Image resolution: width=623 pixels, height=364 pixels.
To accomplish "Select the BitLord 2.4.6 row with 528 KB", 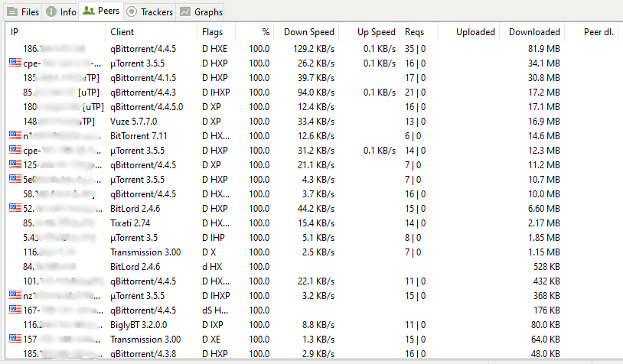I will pyautogui.click(x=312, y=267).
